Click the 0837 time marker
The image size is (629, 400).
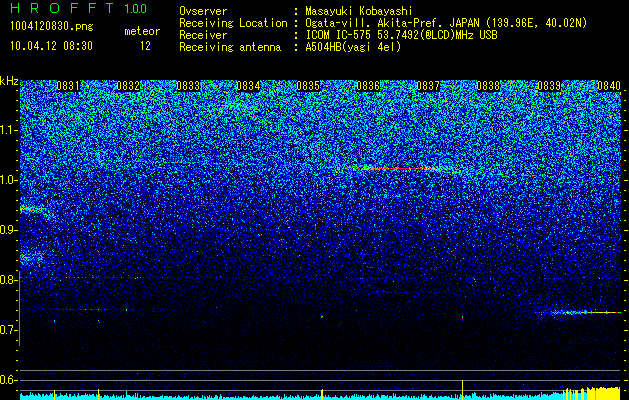428,86
